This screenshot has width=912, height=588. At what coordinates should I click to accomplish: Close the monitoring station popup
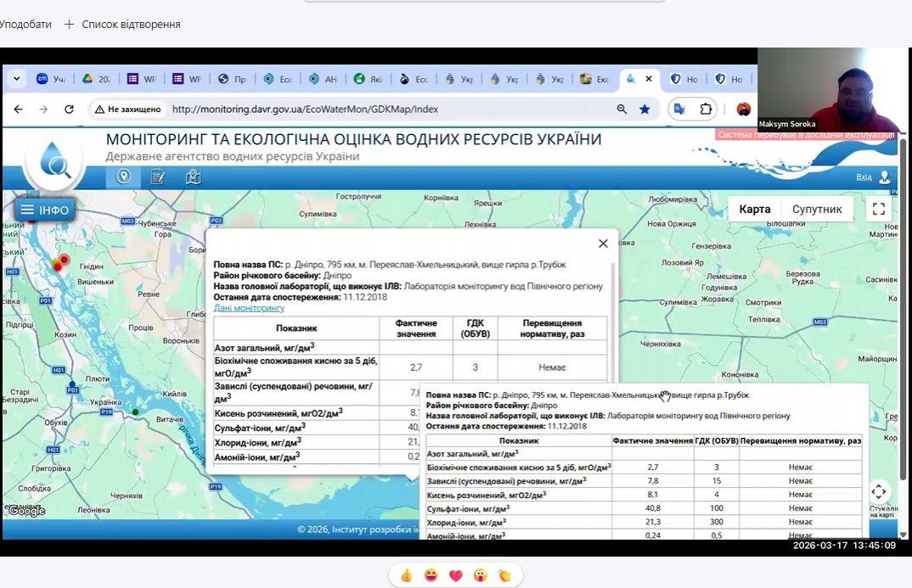point(603,244)
